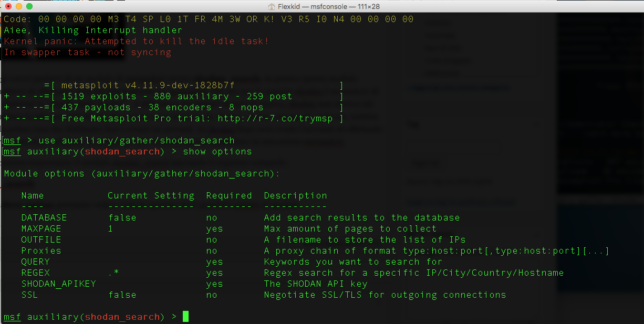Viewport: 644px width, 324px height.
Task: Click the SHODAN_APIKEY option name
Action: (x=58, y=284)
